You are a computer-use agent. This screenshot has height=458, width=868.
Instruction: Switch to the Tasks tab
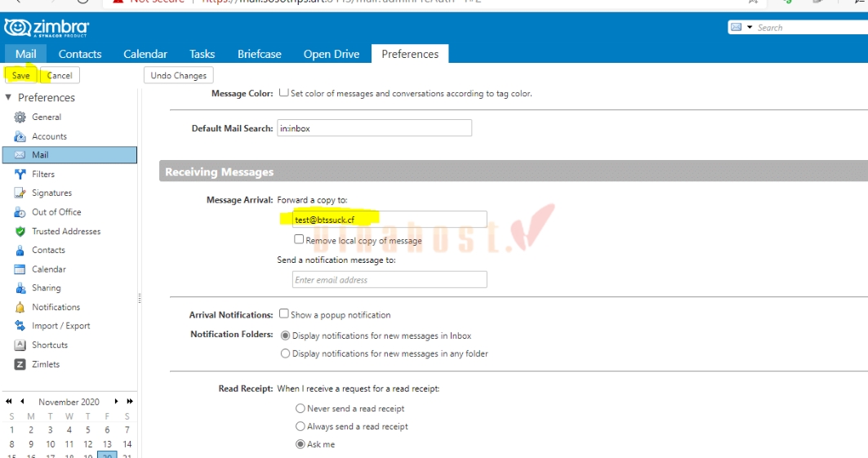202,54
